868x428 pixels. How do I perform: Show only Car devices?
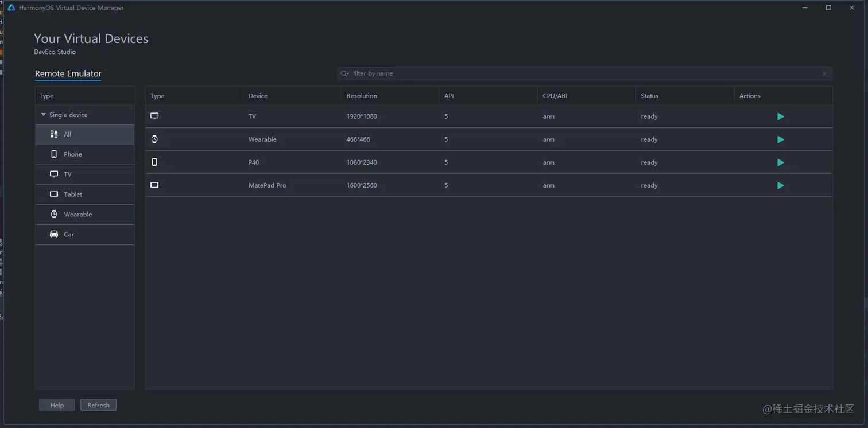[85, 235]
